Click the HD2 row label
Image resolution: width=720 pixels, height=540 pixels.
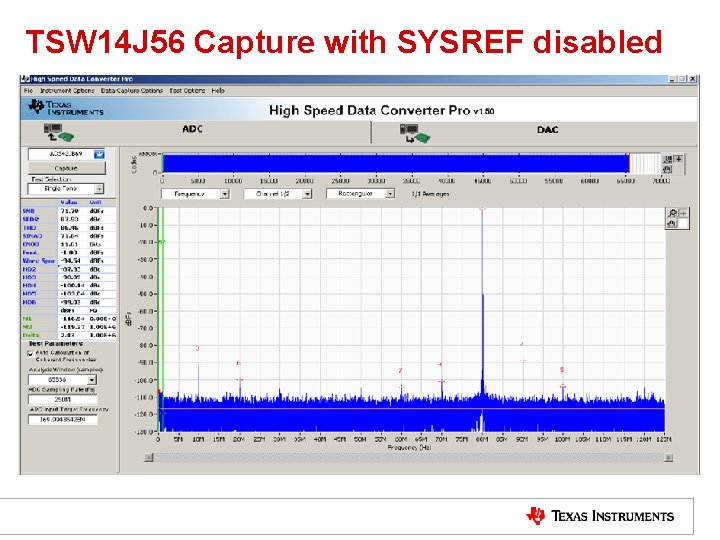pos(29,269)
